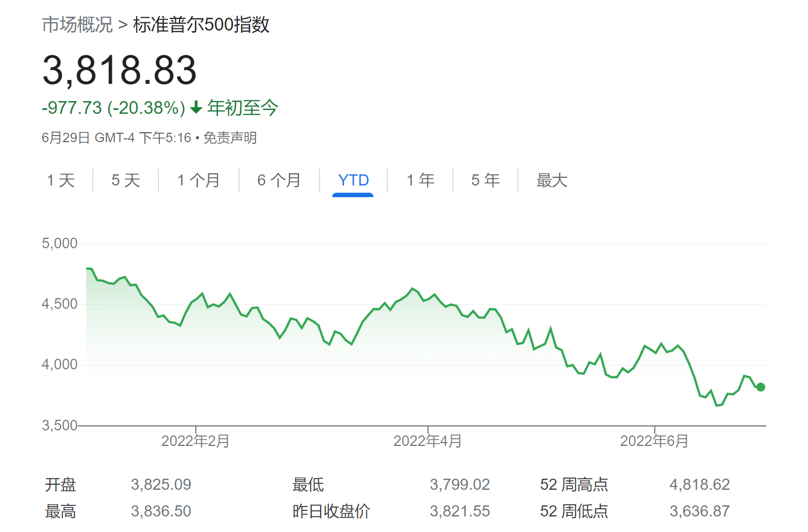Select the 最大 range tab
The image size is (808, 532).
click(552, 180)
